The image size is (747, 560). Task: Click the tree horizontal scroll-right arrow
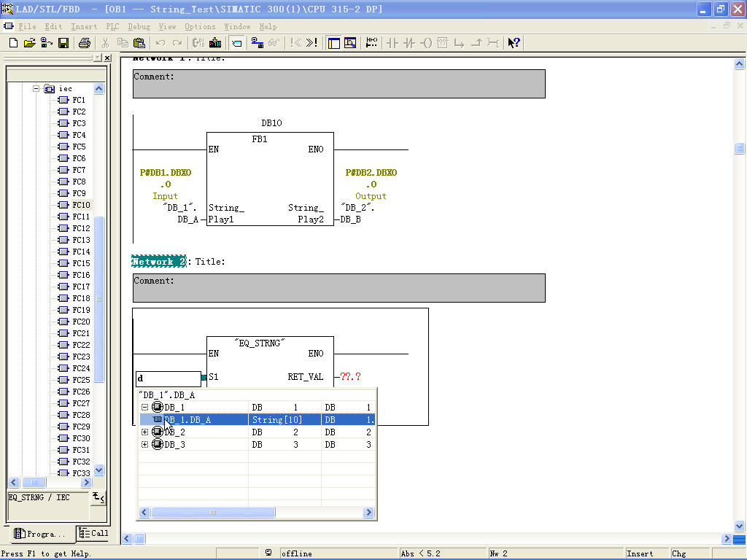[x=86, y=483]
